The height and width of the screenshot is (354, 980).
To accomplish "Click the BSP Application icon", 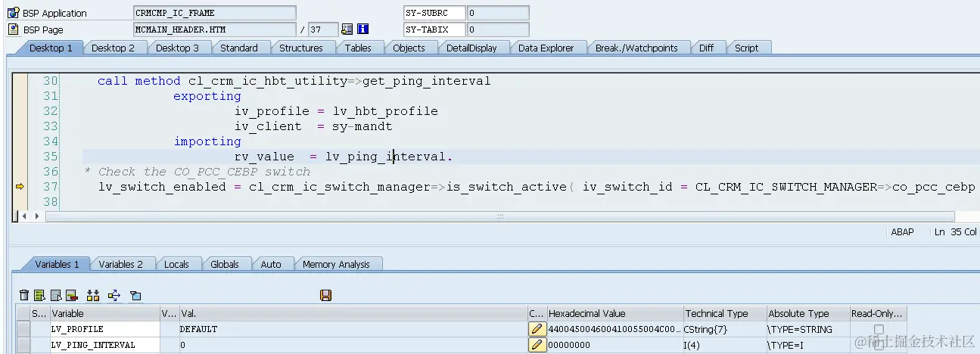I will 13,13.
